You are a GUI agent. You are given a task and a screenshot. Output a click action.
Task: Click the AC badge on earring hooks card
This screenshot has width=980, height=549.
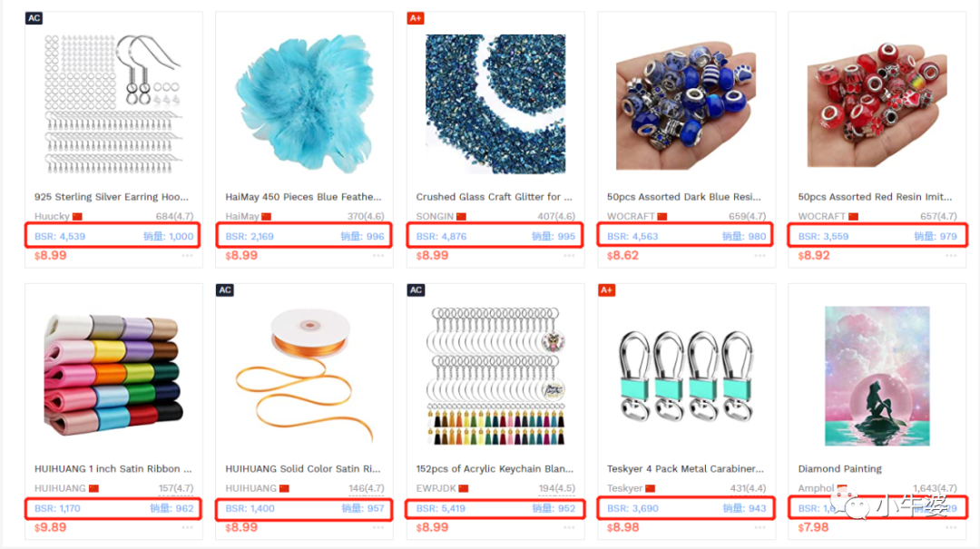[34, 18]
